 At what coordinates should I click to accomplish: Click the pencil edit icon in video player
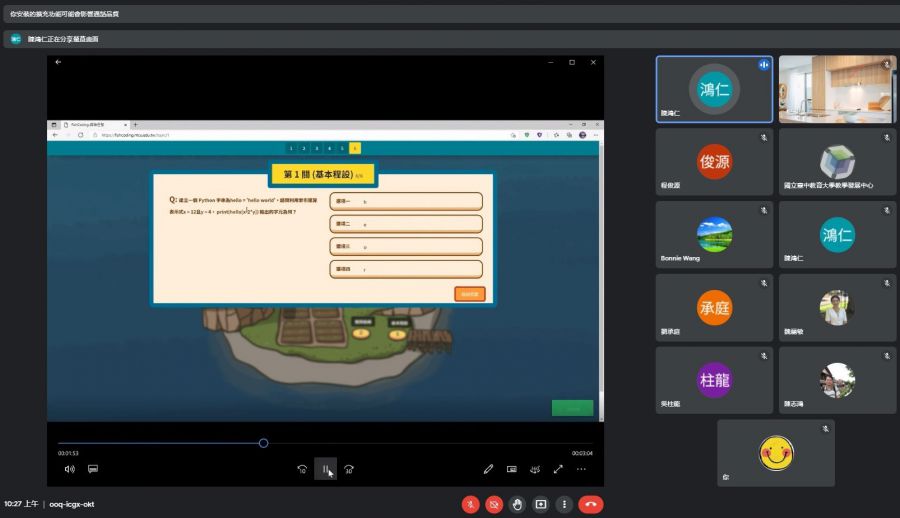[488, 469]
